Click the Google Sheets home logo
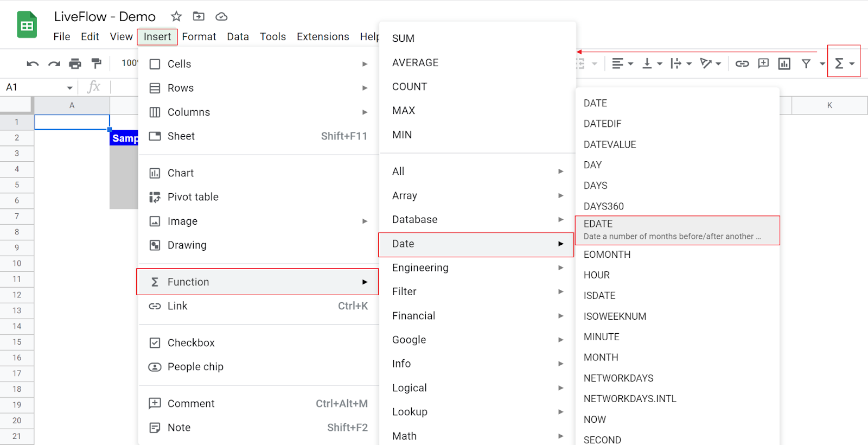 click(27, 25)
